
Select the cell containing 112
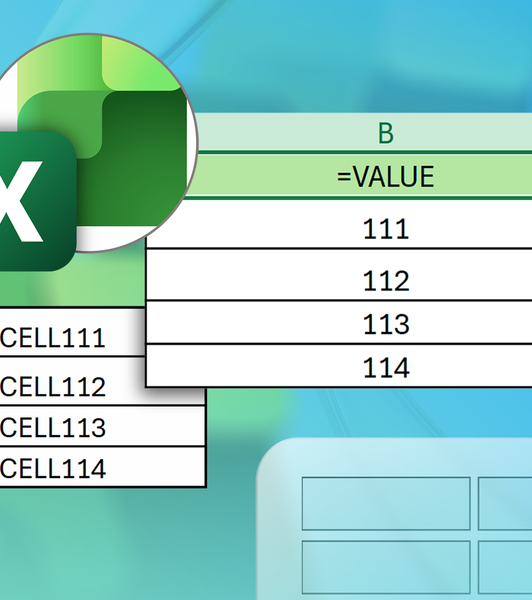coord(339,275)
